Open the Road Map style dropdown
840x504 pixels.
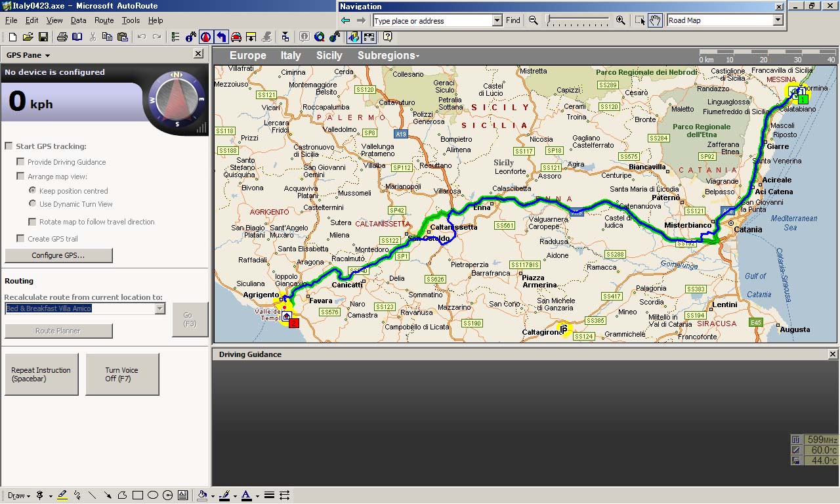(778, 20)
